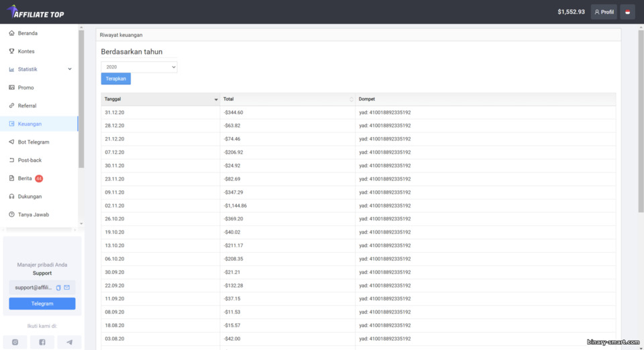Click the Dompet column header
This screenshot has width=644, height=350.
(486, 99)
